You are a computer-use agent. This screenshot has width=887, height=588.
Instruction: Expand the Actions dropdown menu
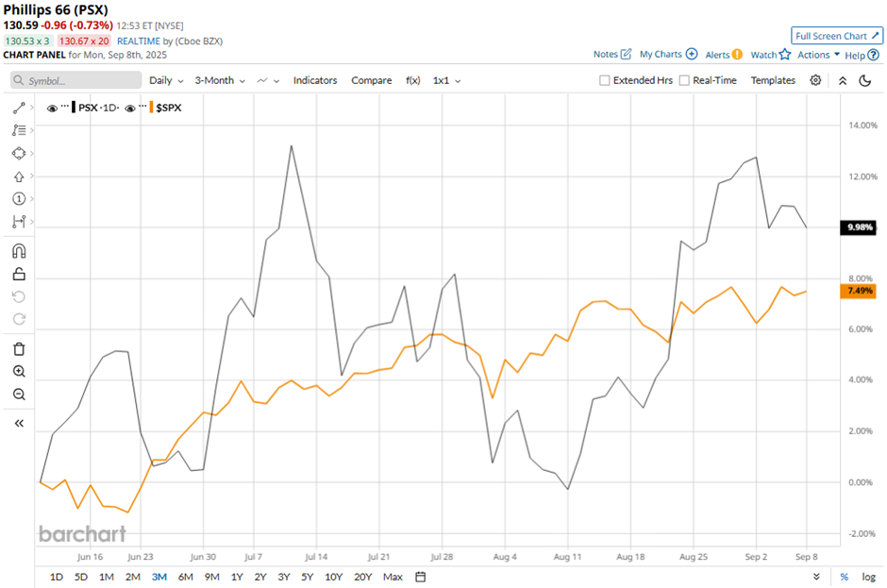818,55
